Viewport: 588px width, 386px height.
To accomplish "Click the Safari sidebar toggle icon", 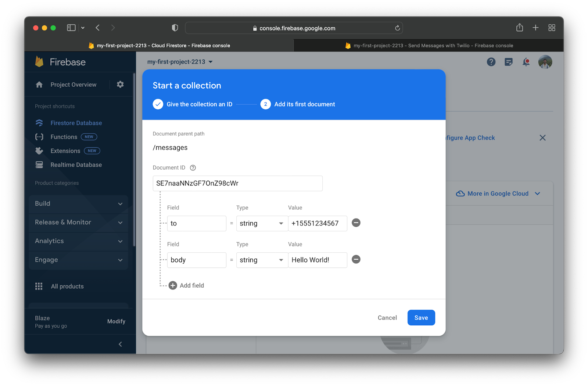I will pyautogui.click(x=71, y=28).
